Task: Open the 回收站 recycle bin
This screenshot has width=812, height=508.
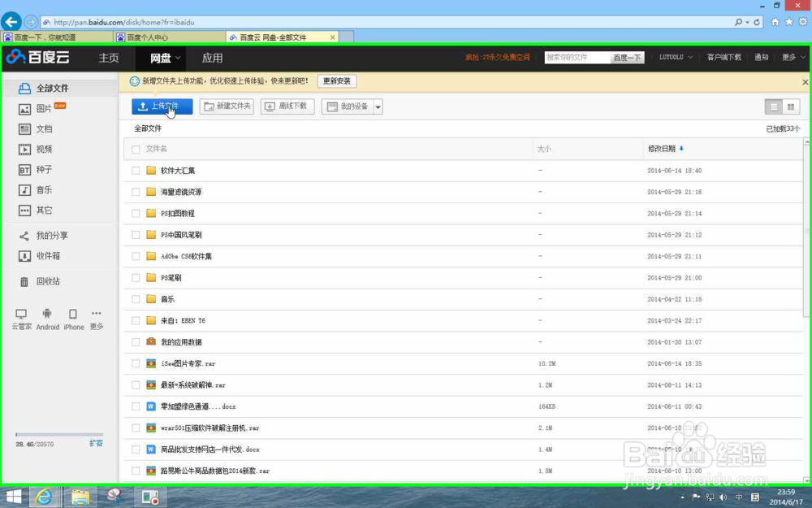Action: (40, 281)
